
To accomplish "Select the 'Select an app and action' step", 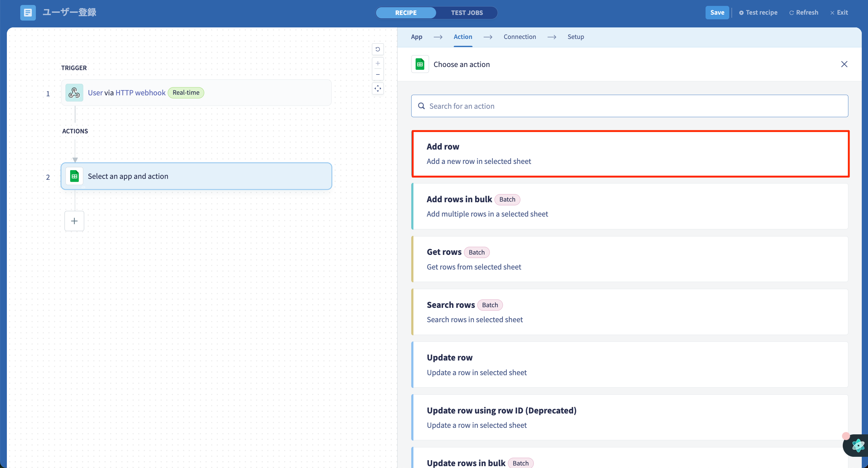I will point(196,176).
